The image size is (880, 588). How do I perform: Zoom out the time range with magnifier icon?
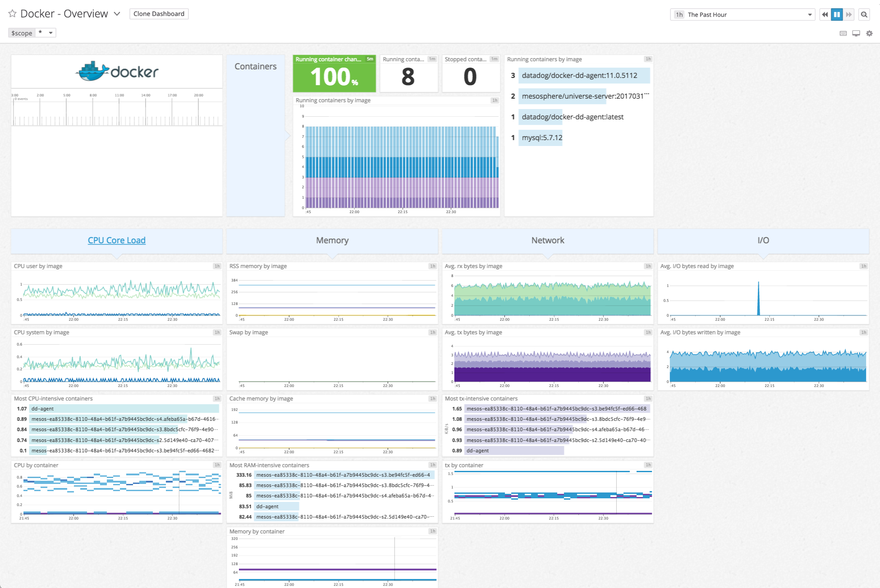[864, 14]
